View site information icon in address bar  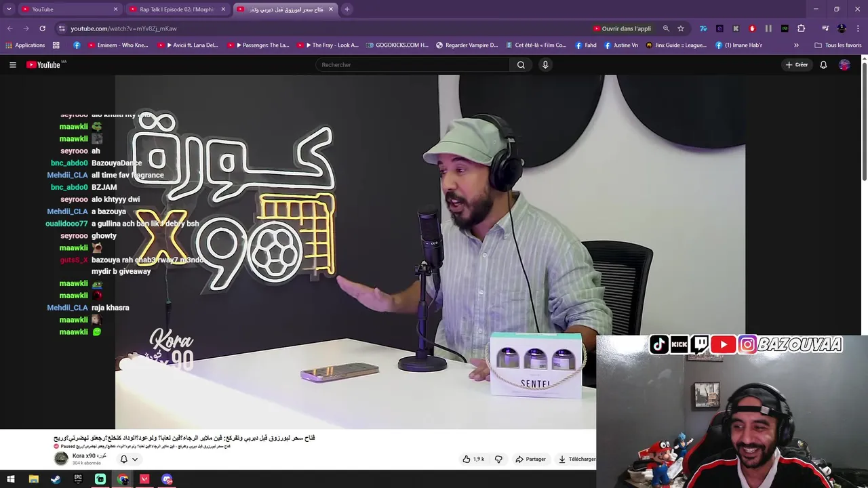(x=62, y=28)
